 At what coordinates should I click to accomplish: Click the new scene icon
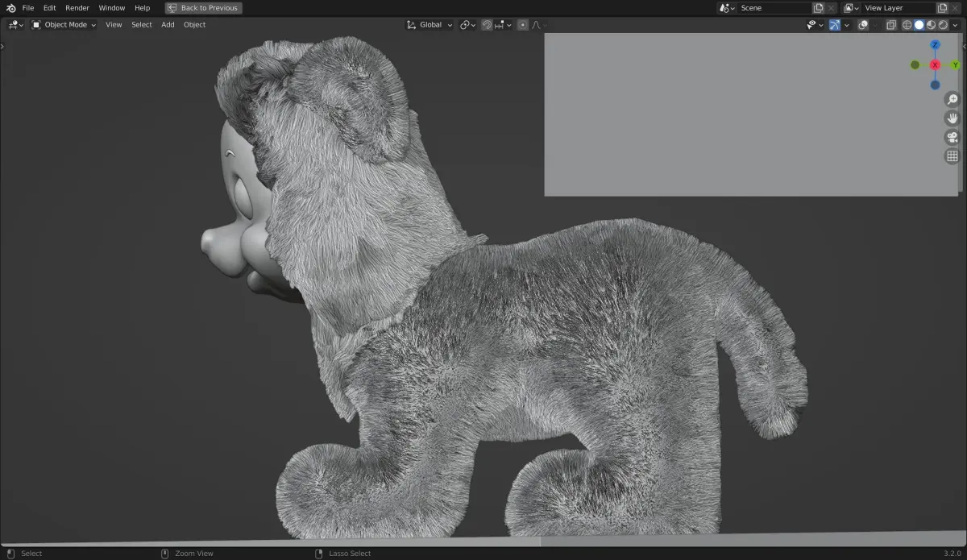click(818, 8)
